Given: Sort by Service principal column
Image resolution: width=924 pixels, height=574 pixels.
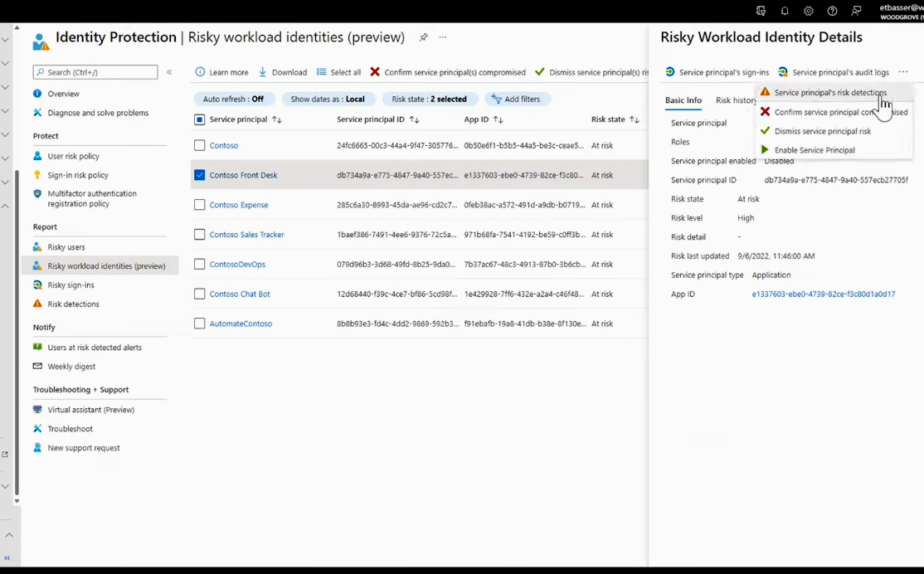Looking at the screenshot, I should pyautogui.click(x=246, y=119).
